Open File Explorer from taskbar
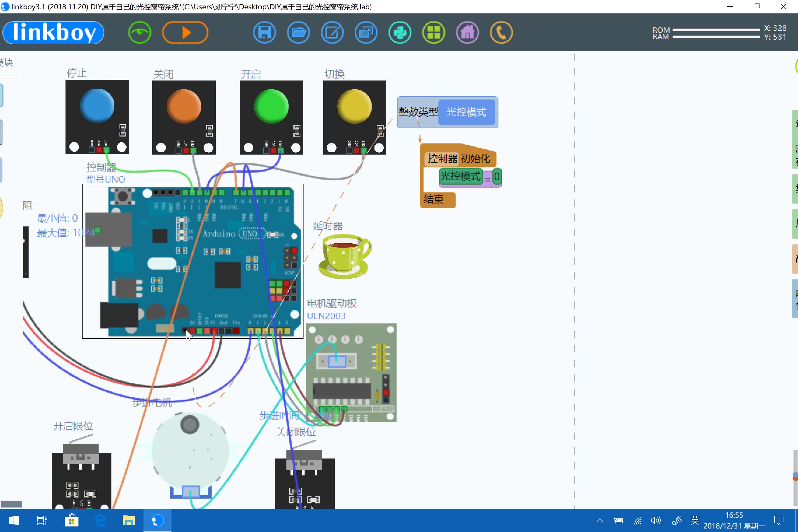Screen dimensions: 798x532 pyautogui.click(x=129, y=520)
